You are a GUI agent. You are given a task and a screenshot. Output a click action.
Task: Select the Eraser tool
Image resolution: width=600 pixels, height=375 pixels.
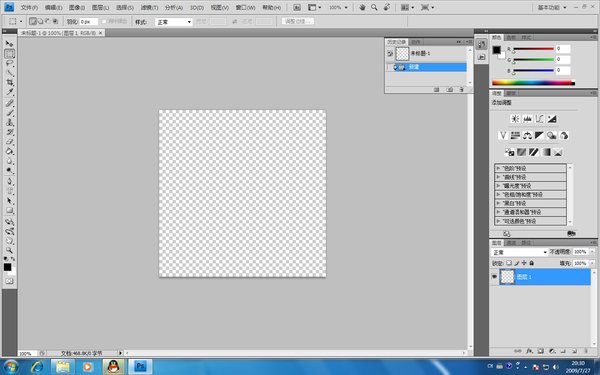[x=10, y=142]
